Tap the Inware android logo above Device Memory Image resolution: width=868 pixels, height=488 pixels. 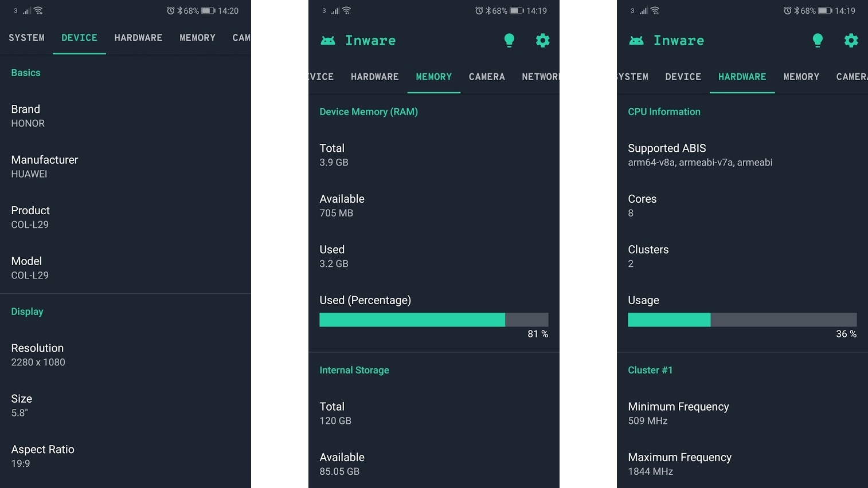coord(328,40)
